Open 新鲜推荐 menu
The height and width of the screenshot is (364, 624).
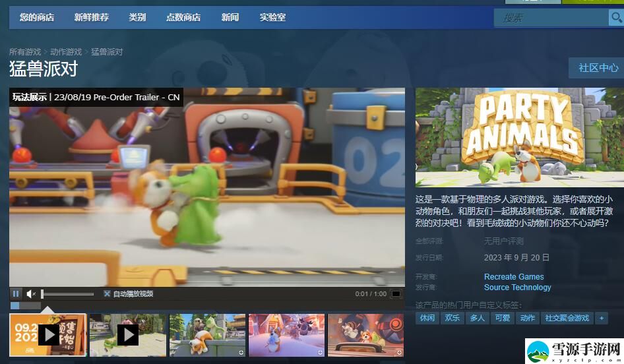[91, 17]
